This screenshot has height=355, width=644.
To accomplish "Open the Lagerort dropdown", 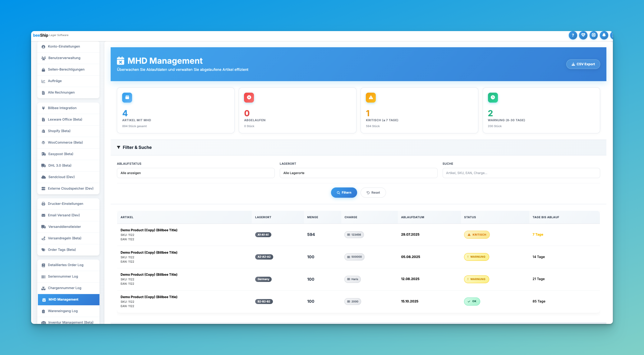I will point(358,173).
